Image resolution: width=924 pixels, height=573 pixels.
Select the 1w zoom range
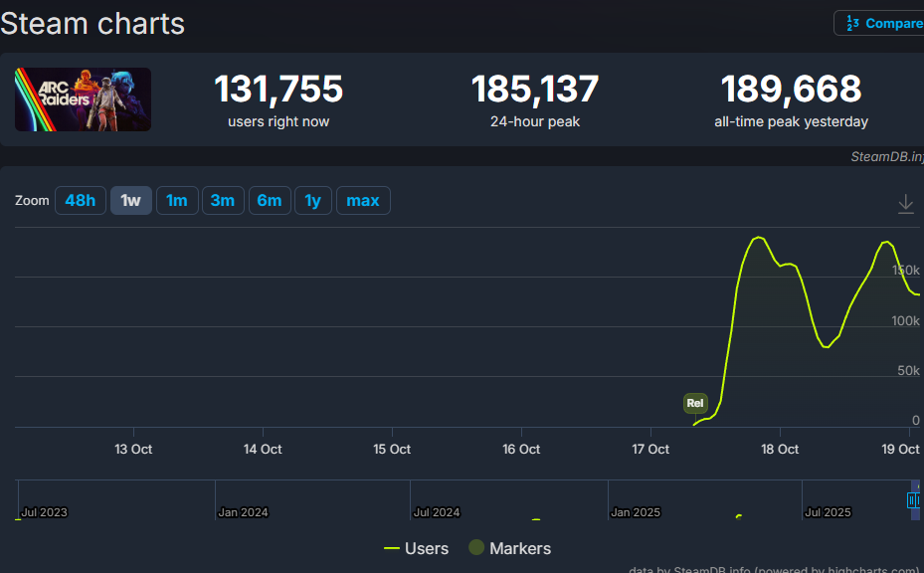point(131,200)
